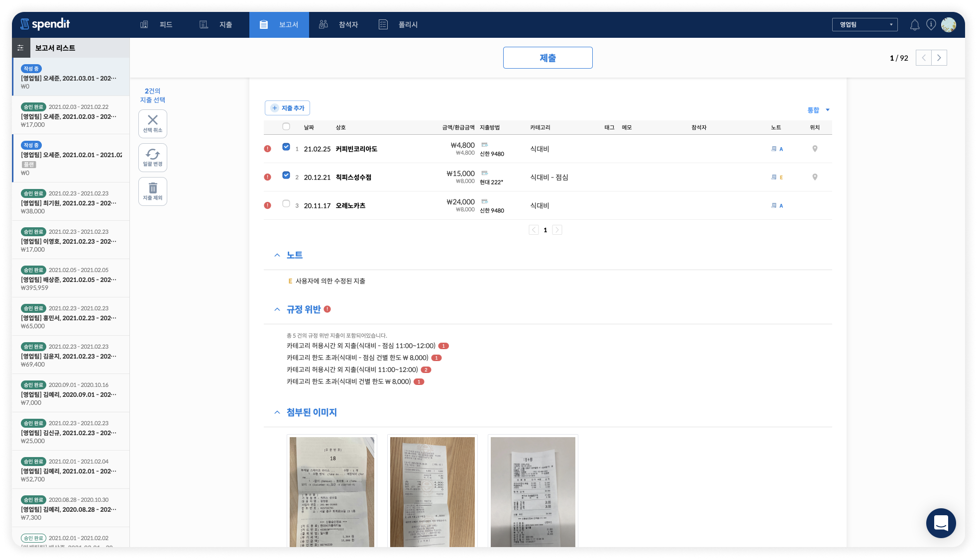
Task: Collapse the 규정 위반 section
Action: point(277,309)
